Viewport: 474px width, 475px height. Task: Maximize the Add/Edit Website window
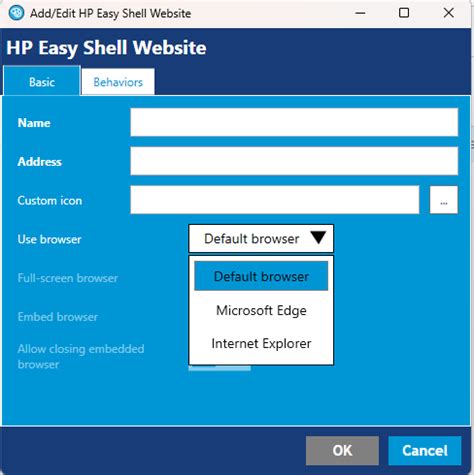[x=404, y=13]
